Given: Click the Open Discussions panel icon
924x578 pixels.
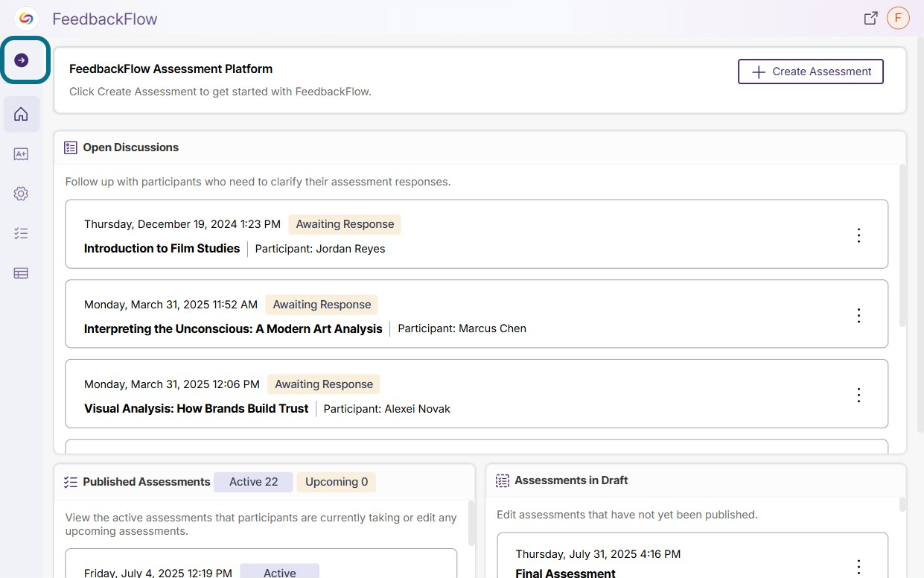Looking at the screenshot, I should pyautogui.click(x=70, y=147).
